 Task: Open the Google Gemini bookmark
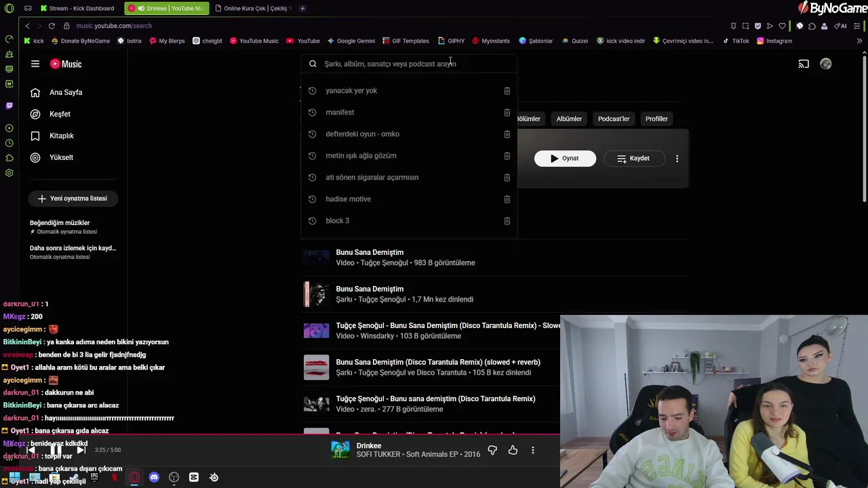tap(351, 41)
